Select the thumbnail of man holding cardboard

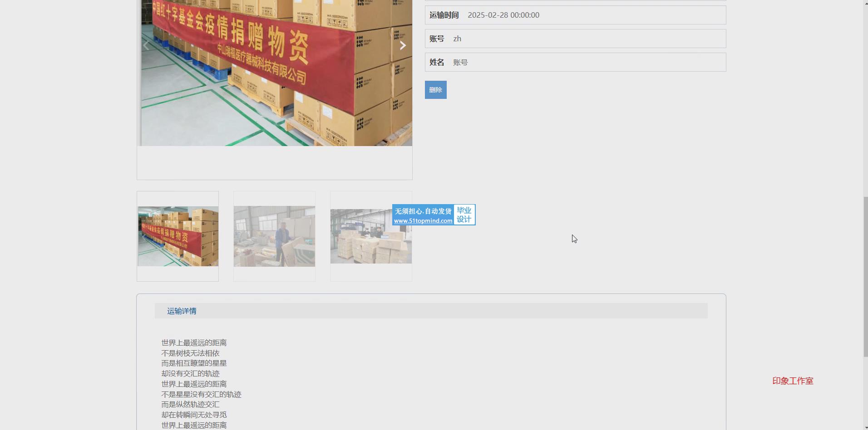click(x=274, y=236)
